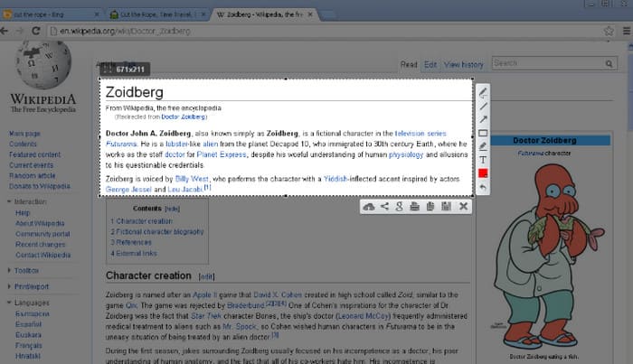Viewport: 633px width, 364px height.
Task: Select the Rectangle tool
Action: coord(483,133)
